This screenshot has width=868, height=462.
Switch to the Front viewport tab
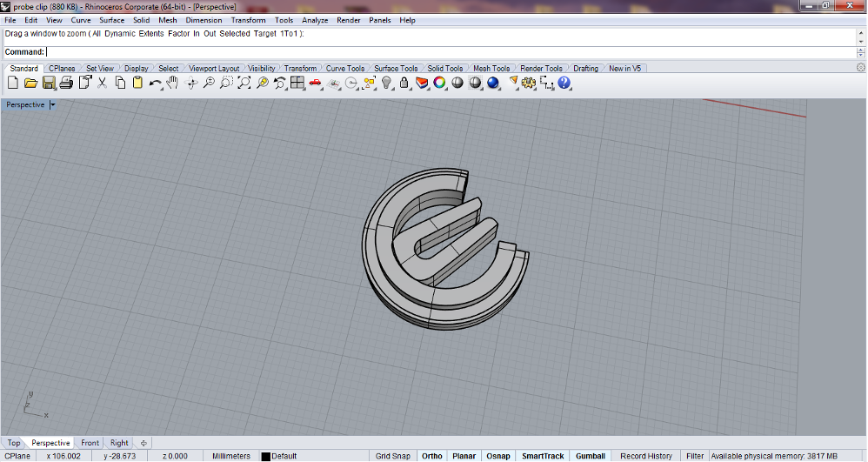pyautogui.click(x=90, y=443)
